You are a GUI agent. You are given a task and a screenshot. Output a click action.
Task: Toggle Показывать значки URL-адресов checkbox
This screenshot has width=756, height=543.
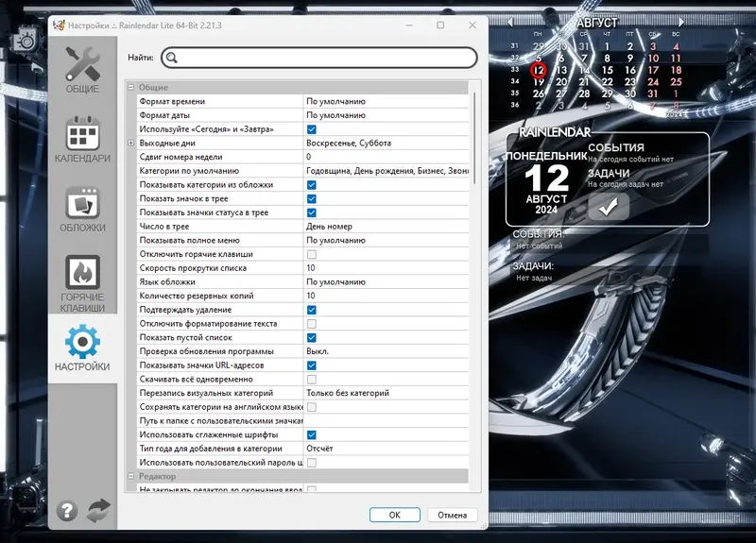[312, 365]
